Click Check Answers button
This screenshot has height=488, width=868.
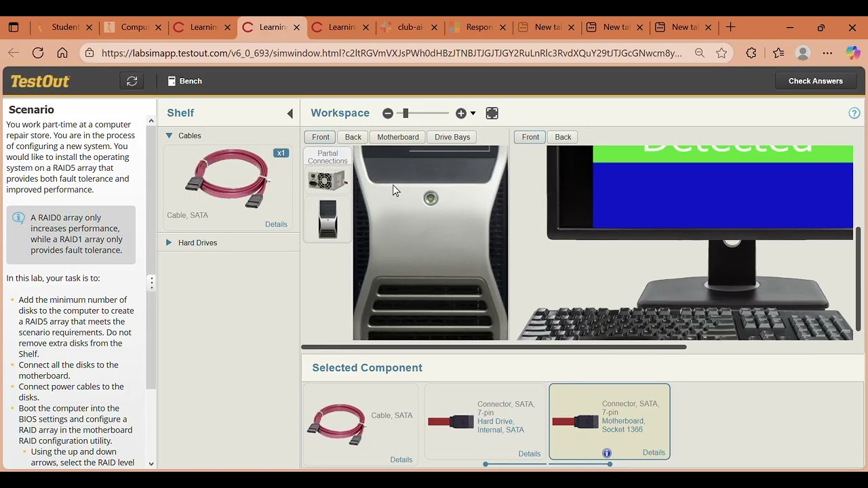click(x=815, y=81)
